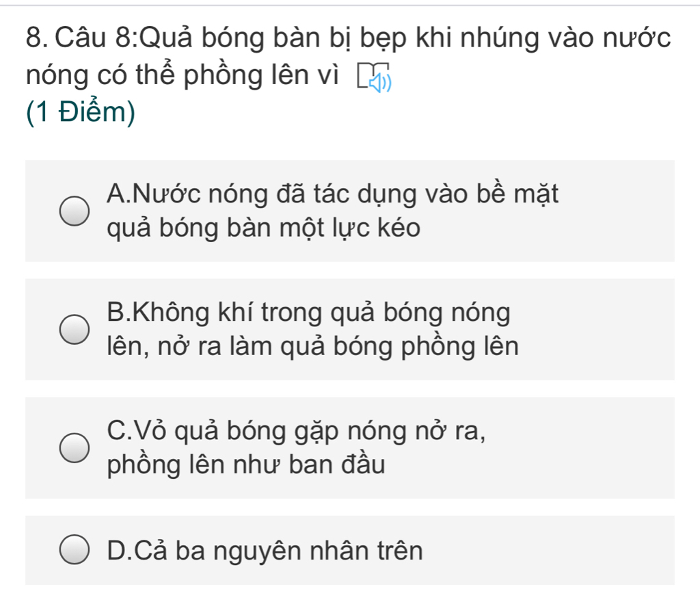
Task: Select radio button for answer B
Action: coord(75,329)
